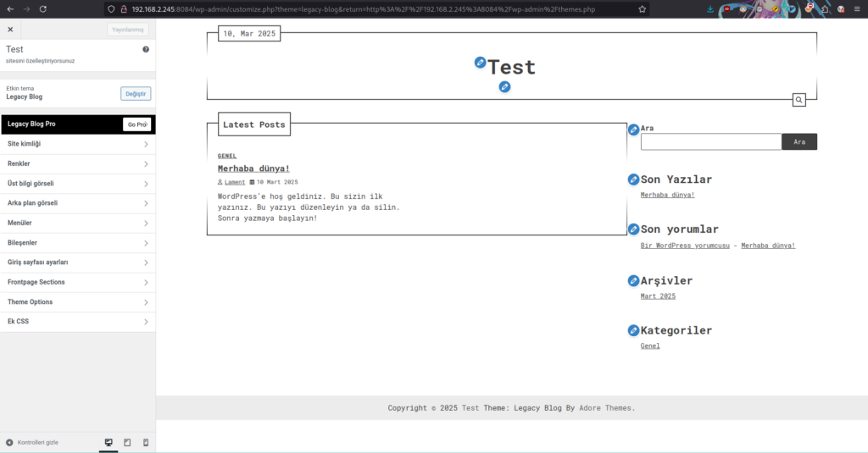The width and height of the screenshot is (868, 453).
Task: Switch to mobile preview mode
Action: tap(146, 442)
